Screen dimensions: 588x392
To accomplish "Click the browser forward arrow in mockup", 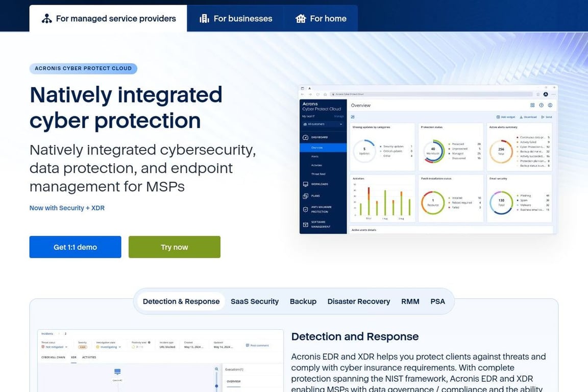I will pos(310,94).
